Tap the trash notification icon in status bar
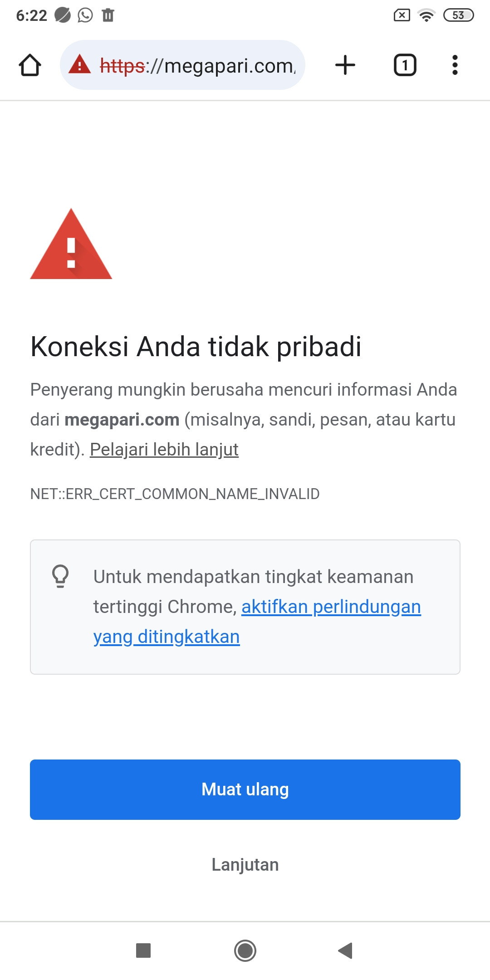Image resolution: width=490 pixels, height=980 pixels. click(x=108, y=15)
